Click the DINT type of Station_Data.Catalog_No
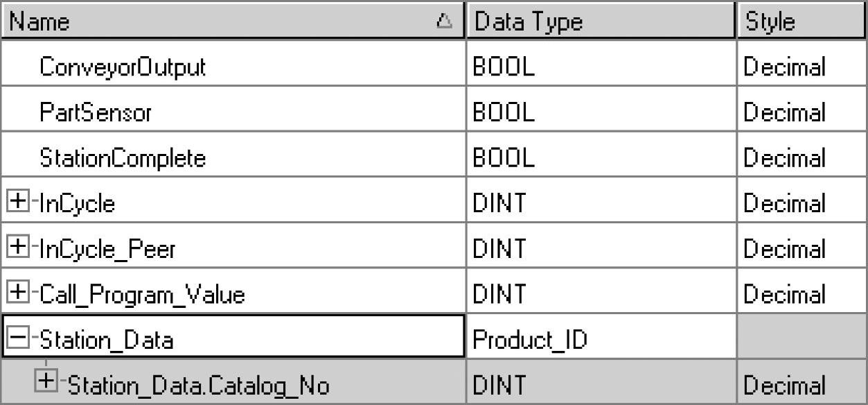The height and width of the screenshot is (405, 868). [499, 385]
